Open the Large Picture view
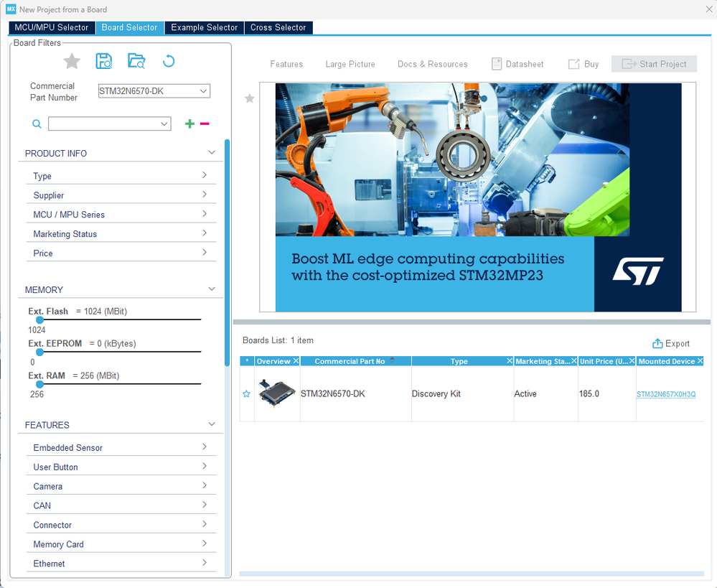The width and height of the screenshot is (717, 588). pos(350,64)
